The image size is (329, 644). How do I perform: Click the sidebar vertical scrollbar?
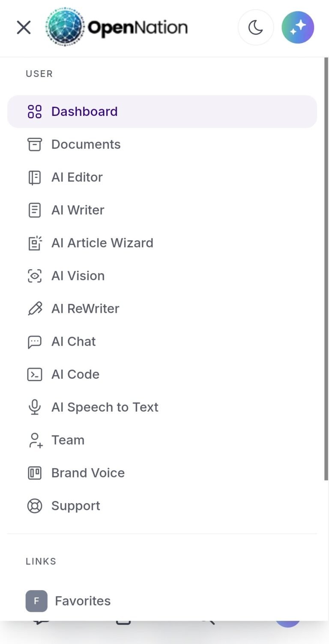pos(326,269)
